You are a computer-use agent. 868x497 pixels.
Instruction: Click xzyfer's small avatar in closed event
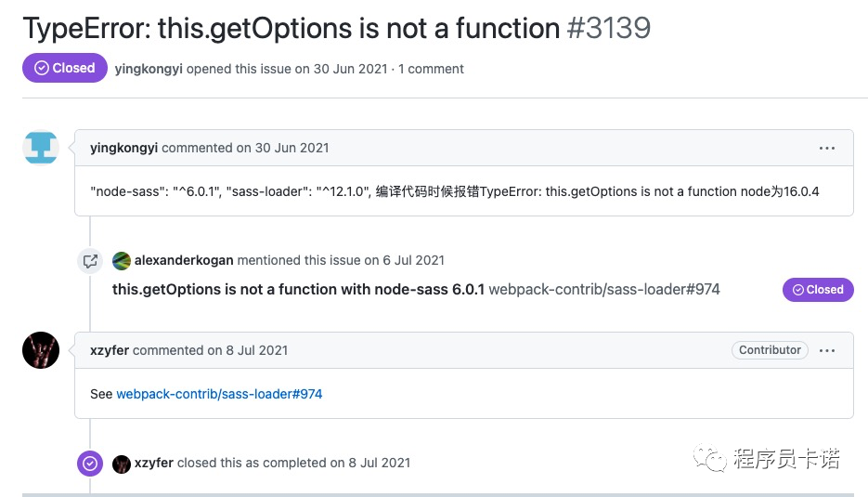click(122, 463)
